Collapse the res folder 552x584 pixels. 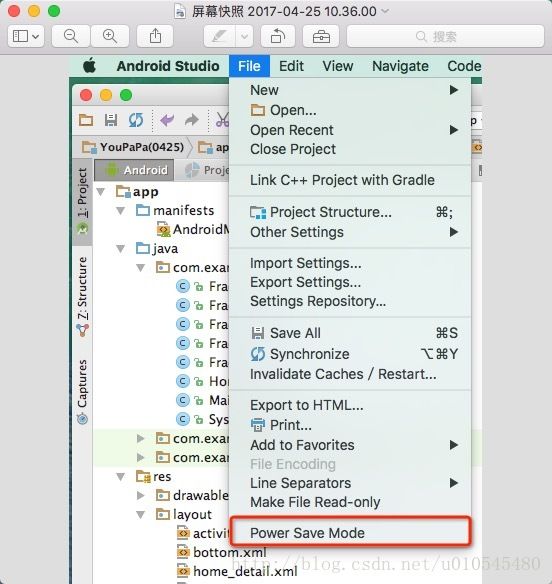121,477
